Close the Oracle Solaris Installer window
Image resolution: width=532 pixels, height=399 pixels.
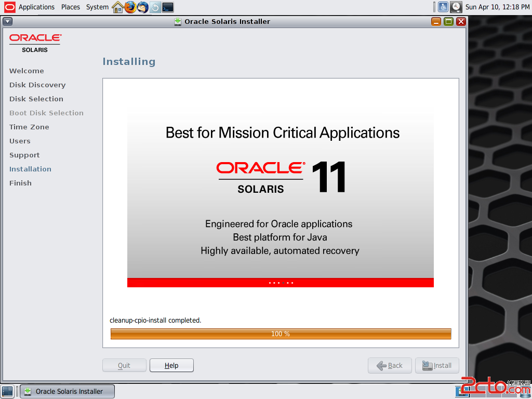coord(461,22)
